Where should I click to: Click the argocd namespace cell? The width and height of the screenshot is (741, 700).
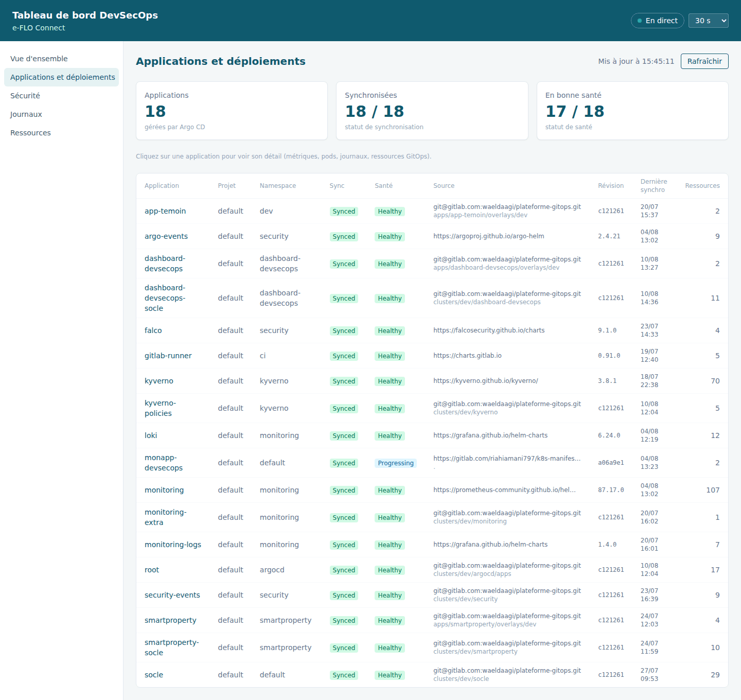point(272,570)
